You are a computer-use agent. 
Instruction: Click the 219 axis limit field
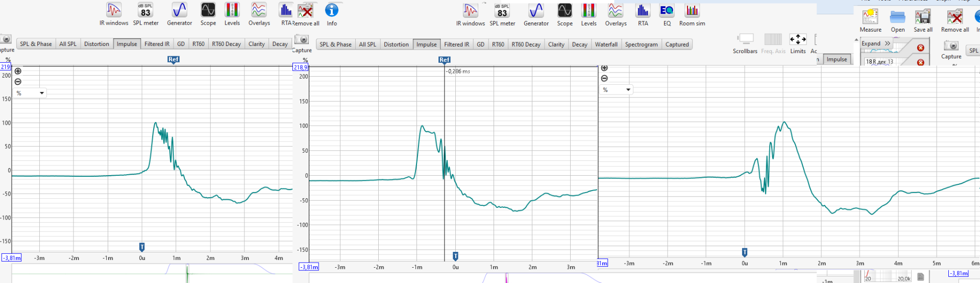(6, 67)
